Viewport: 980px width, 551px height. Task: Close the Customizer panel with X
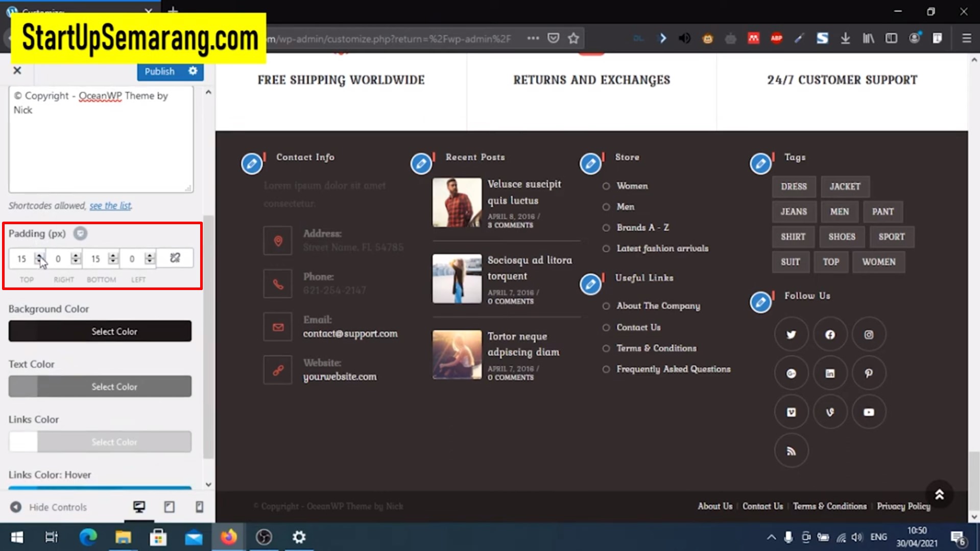(x=17, y=70)
